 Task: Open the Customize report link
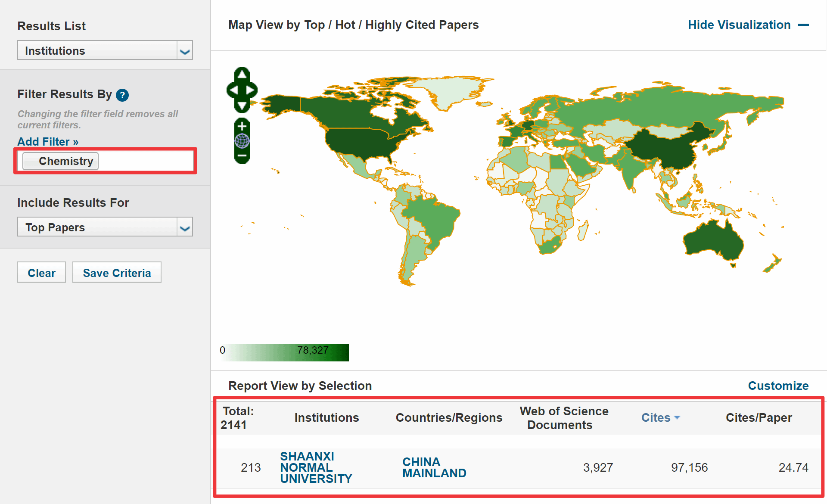(778, 386)
